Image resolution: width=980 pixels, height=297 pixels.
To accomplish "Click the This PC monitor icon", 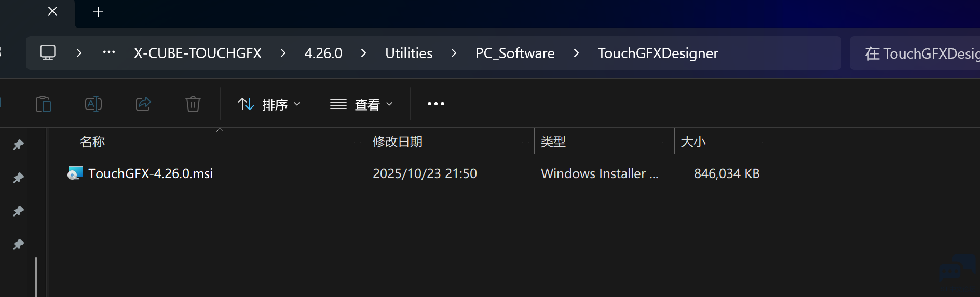I will point(48,52).
